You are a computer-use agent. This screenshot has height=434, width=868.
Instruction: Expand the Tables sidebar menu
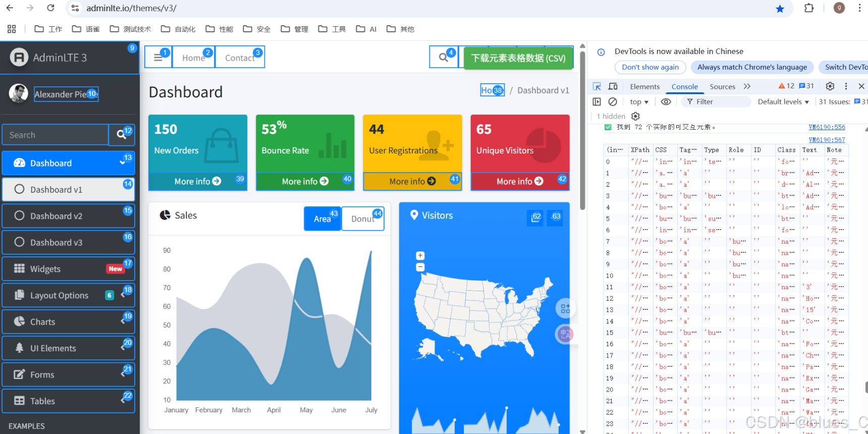pyautogui.click(x=69, y=401)
